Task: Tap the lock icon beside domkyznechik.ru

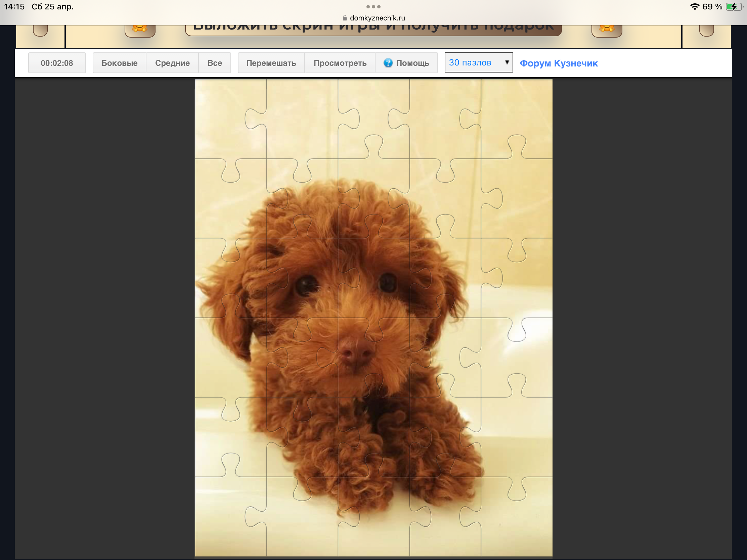Action: pos(345,18)
